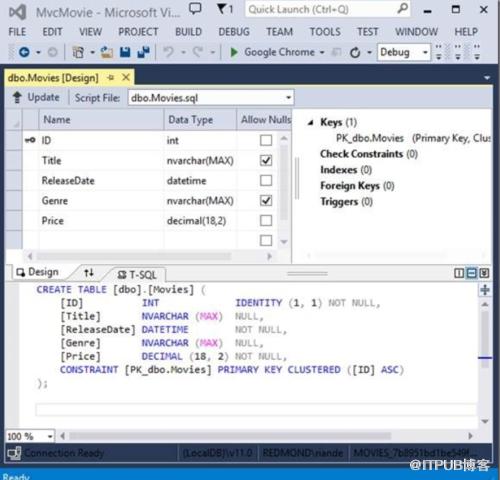Click the Navigate Backward arrow icon
The image size is (500, 480).
24,52
